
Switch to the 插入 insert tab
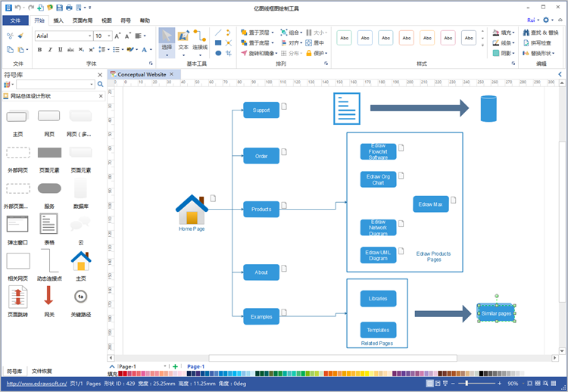tap(58, 20)
